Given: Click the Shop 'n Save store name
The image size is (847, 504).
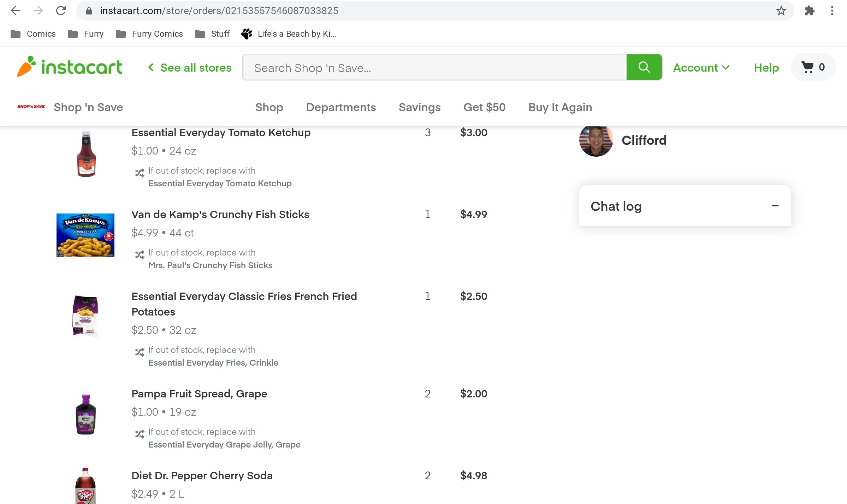Looking at the screenshot, I should pos(88,107).
